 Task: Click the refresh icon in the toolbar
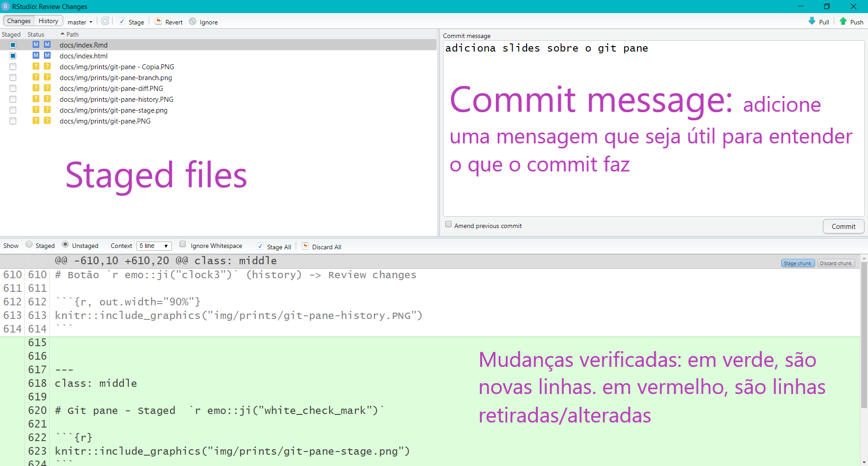[x=105, y=21]
